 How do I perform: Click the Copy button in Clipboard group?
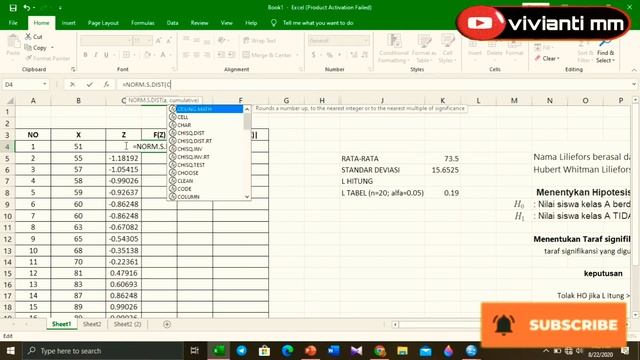tap(36, 48)
